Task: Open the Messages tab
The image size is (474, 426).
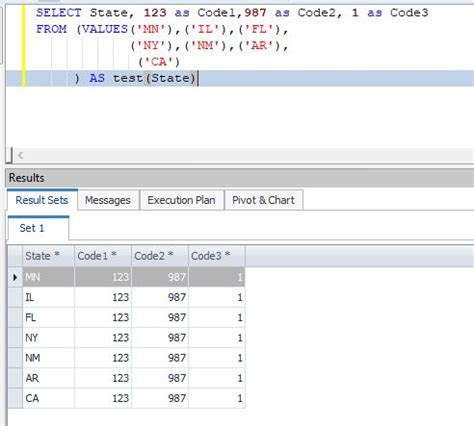Action: (108, 200)
